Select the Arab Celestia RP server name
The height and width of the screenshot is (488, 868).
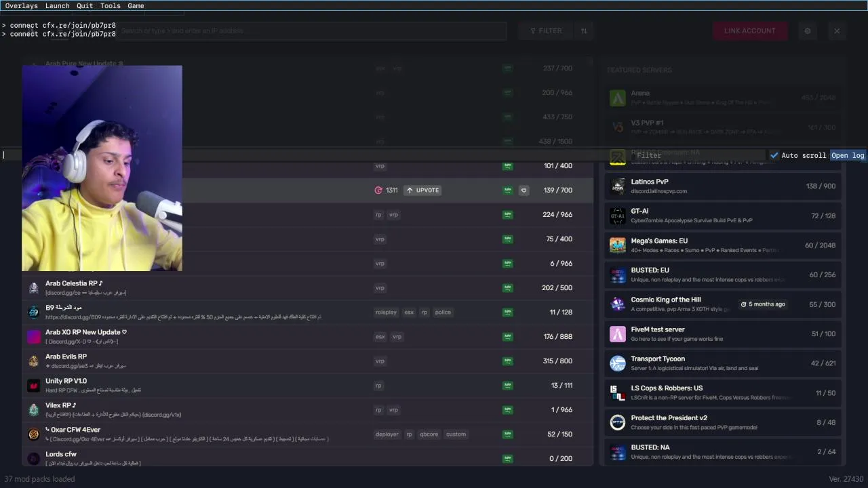(x=74, y=283)
